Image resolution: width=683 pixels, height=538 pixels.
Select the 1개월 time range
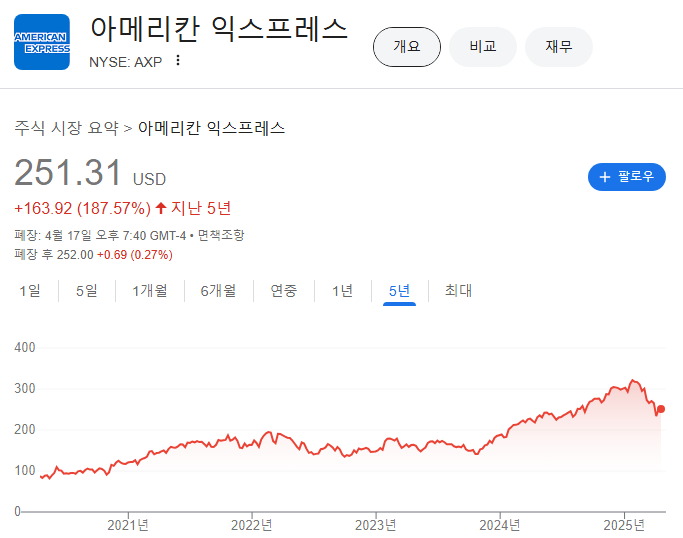point(150,291)
